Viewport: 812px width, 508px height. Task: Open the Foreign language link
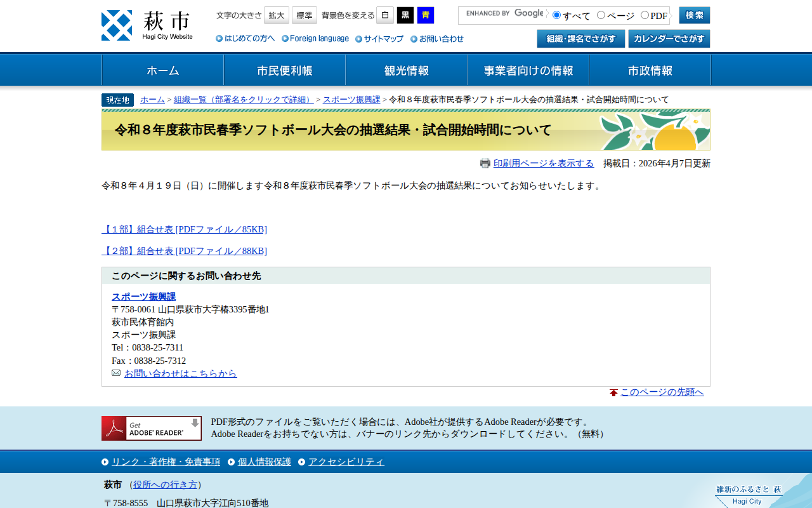point(315,39)
